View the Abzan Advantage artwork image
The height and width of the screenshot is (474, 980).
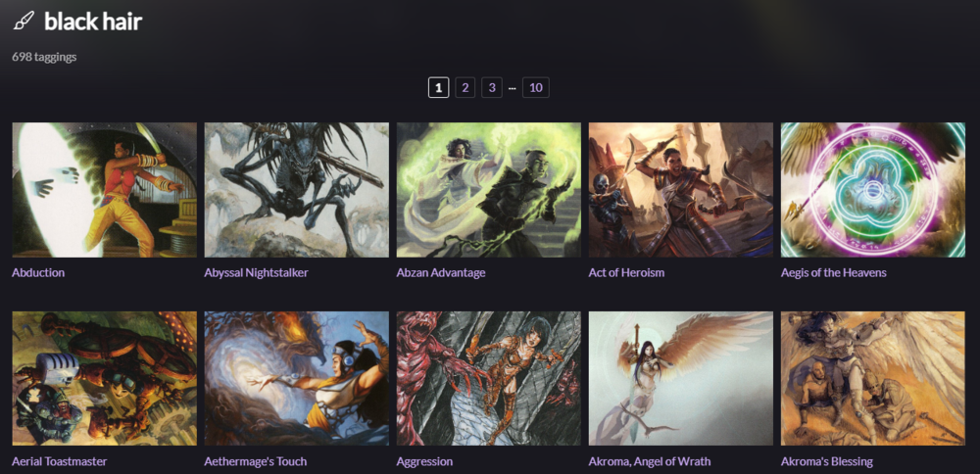[489, 190]
